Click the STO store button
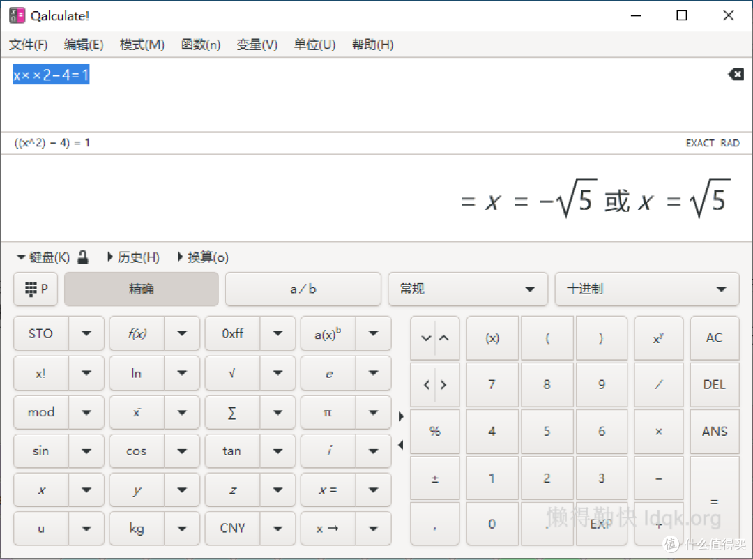The width and height of the screenshot is (753, 560). 41,334
